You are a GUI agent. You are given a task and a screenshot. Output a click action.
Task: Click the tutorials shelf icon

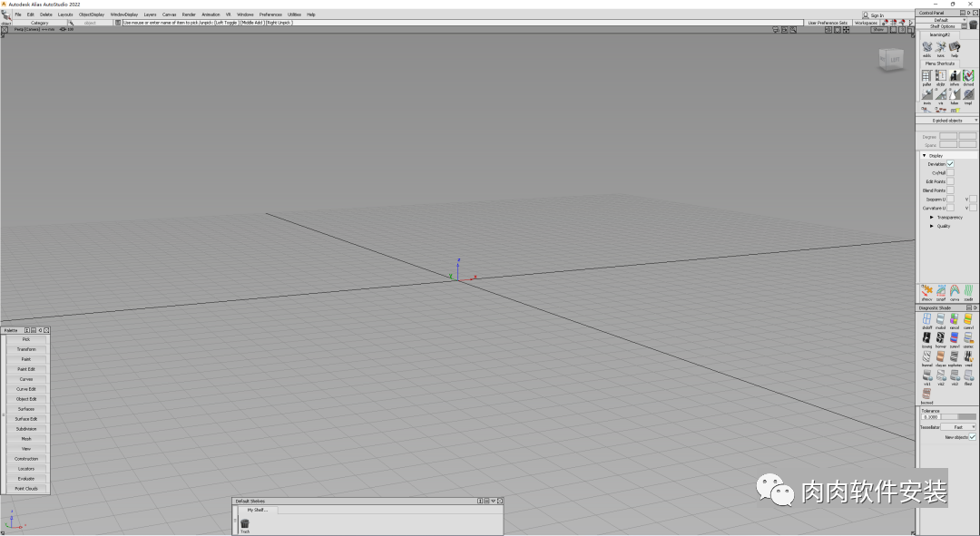[x=941, y=47]
